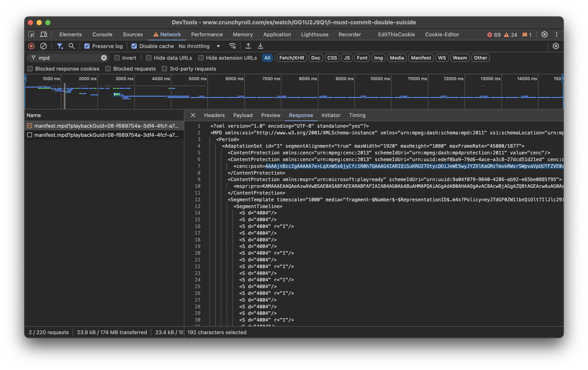Open network search magnifier

click(x=72, y=46)
